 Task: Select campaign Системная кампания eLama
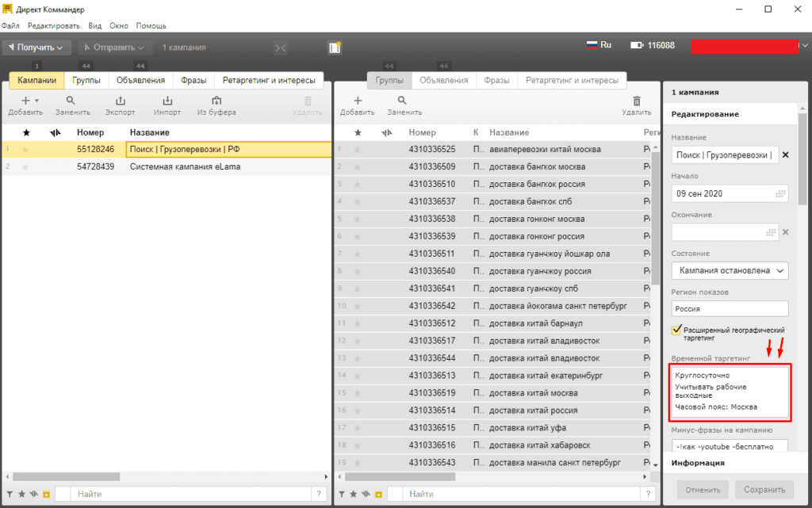coord(167,166)
